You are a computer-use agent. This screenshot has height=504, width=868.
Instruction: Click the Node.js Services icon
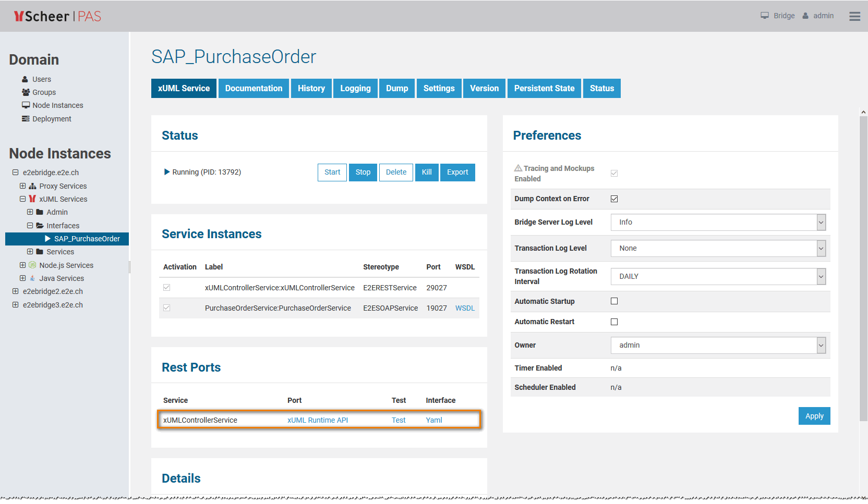pyautogui.click(x=32, y=265)
